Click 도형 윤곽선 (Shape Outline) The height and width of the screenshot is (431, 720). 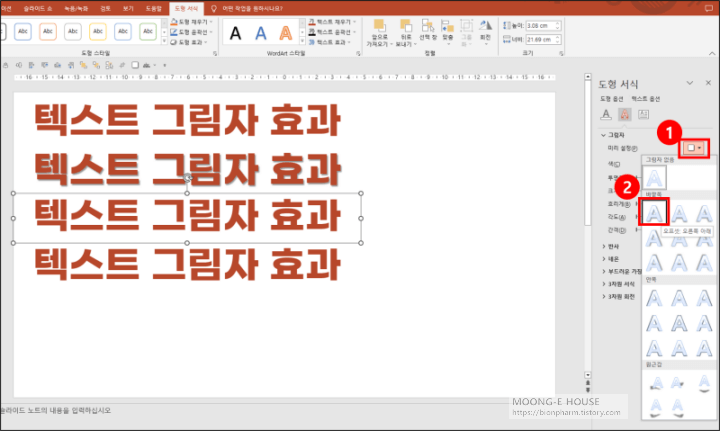click(191, 32)
